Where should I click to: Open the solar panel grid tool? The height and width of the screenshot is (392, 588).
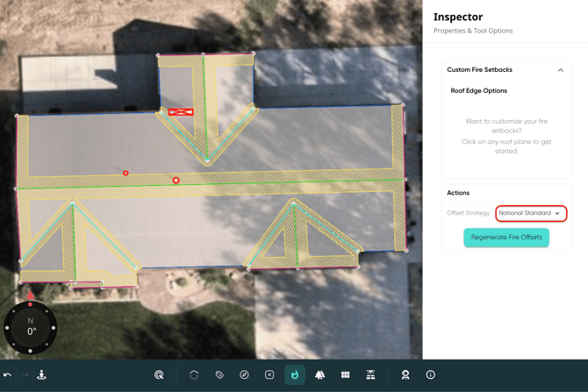(x=345, y=374)
